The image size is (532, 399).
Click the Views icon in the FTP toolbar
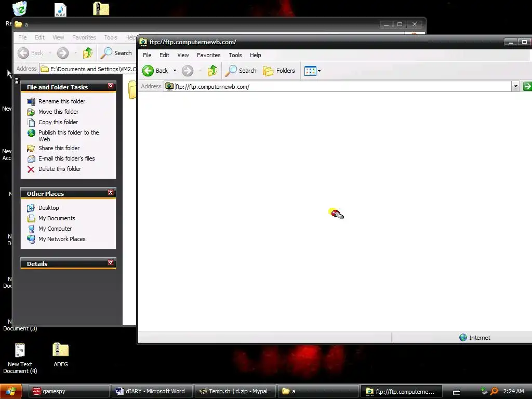[x=310, y=71]
